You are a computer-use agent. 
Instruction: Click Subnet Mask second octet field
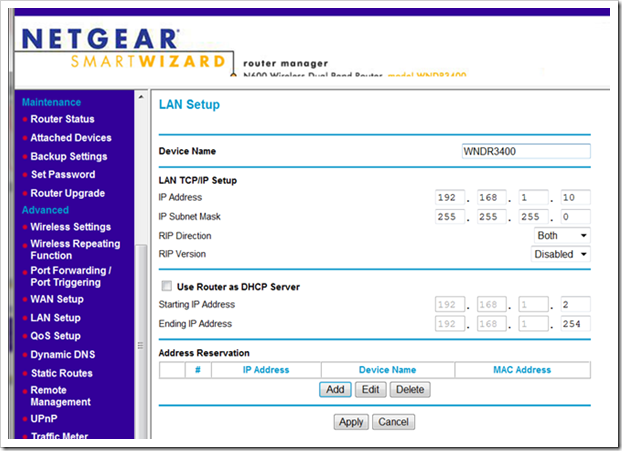[x=491, y=217]
